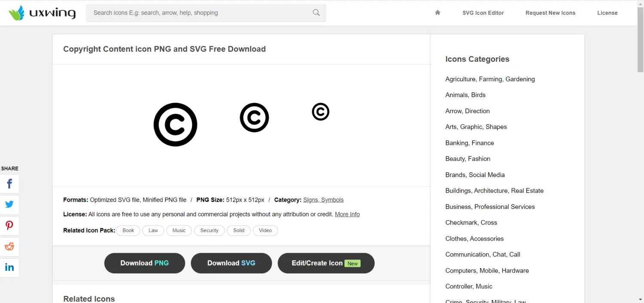The image size is (644, 303).
Task: Click the Copyright Content icon page title
Action: click(164, 49)
